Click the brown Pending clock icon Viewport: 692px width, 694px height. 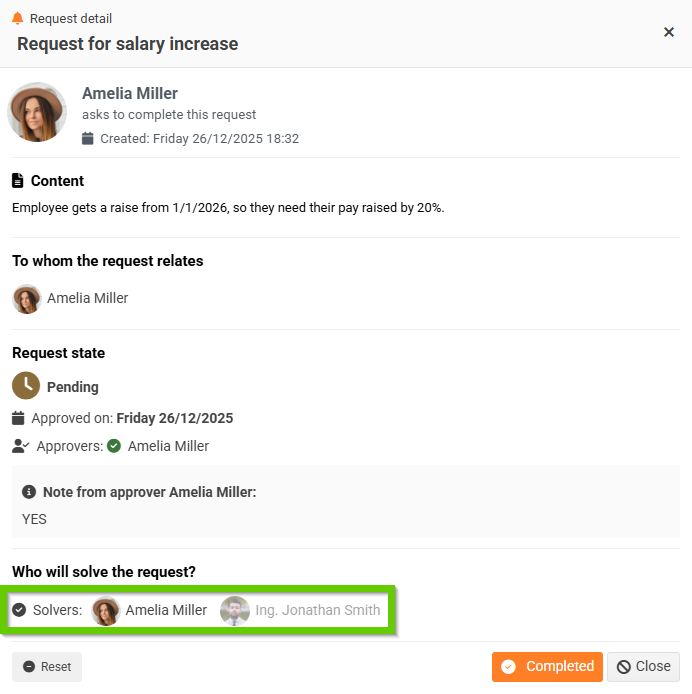pos(26,386)
